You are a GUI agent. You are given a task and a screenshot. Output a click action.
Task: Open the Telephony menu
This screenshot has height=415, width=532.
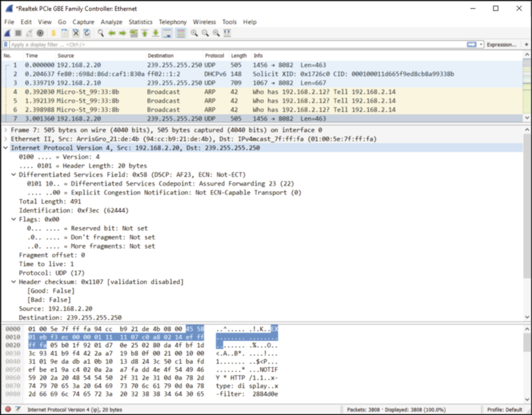click(173, 22)
